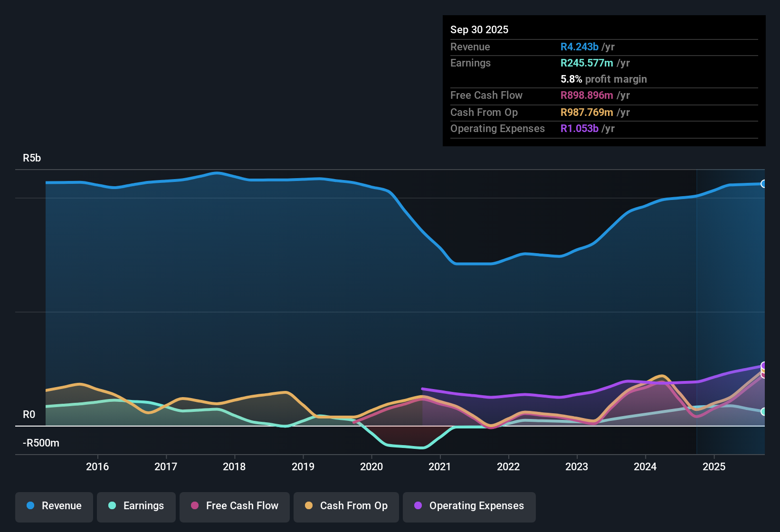
Task: Click the Cash From Op legend button
Action: 346,506
